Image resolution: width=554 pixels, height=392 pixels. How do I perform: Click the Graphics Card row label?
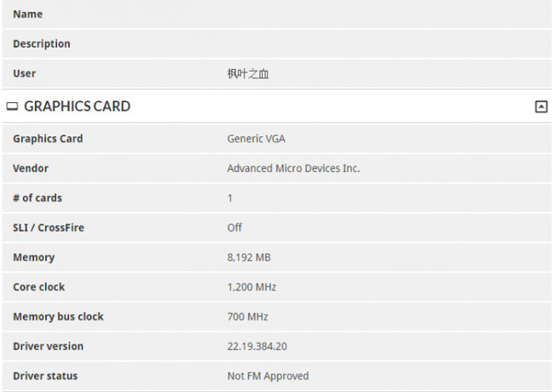[x=48, y=139]
